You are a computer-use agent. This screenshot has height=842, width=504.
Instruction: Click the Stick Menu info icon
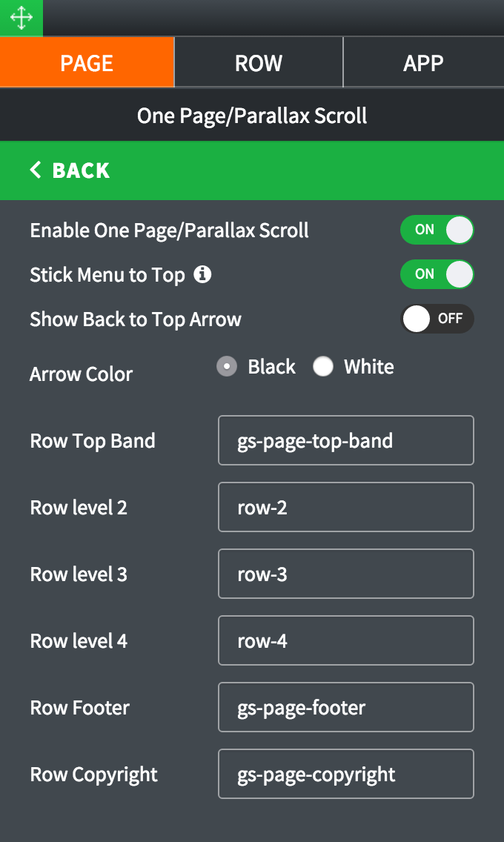[x=202, y=275]
